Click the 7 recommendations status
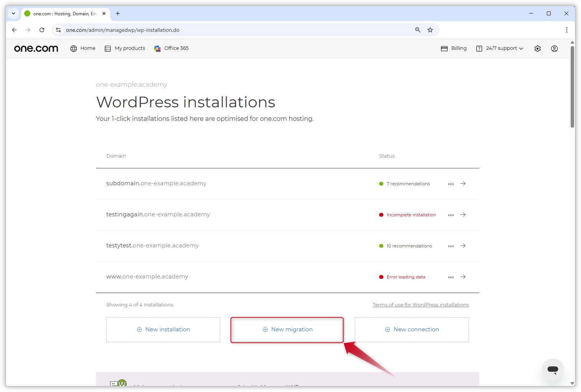 404,184
